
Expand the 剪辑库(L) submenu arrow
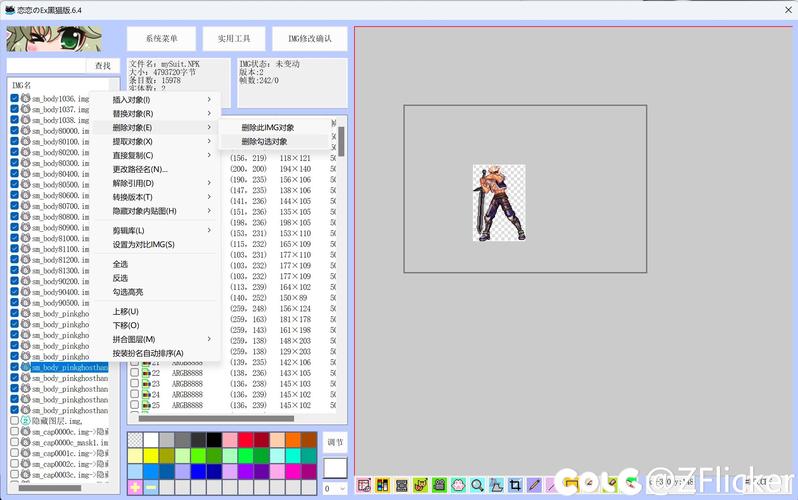click(x=209, y=230)
